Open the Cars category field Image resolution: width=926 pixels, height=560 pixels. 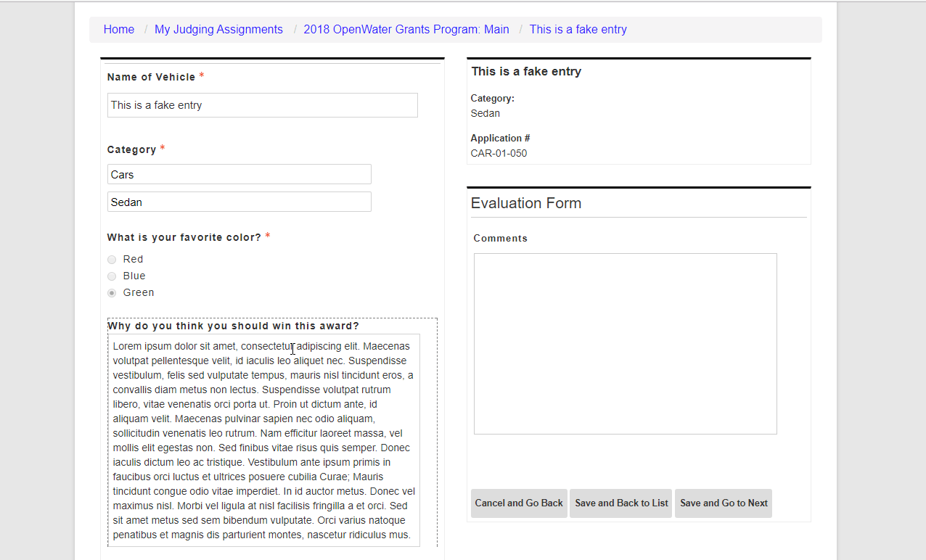(x=239, y=175)
